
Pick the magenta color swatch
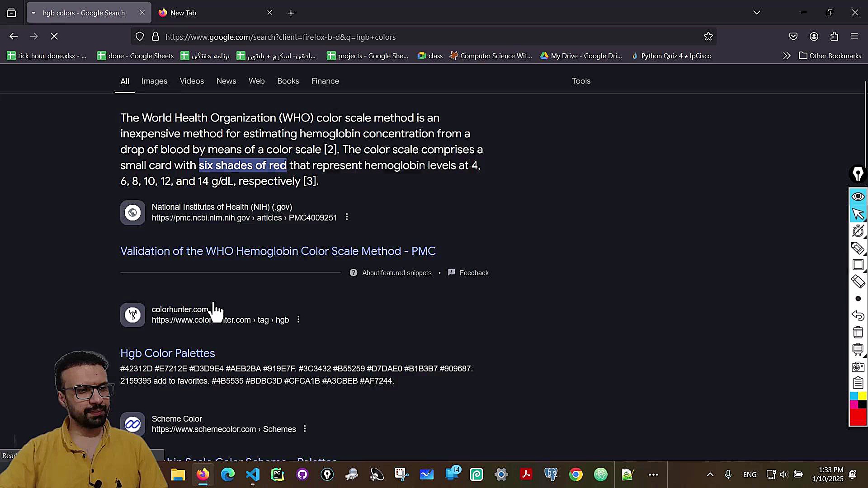854,404
